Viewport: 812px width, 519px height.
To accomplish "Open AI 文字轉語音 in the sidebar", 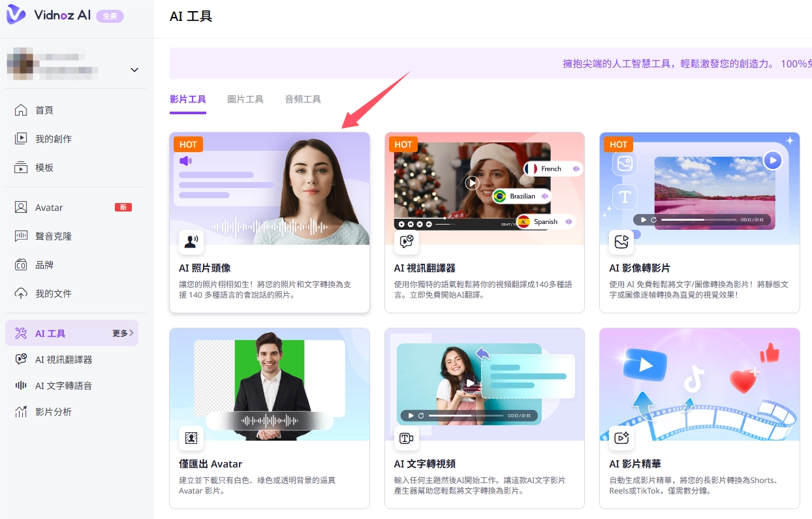I will click(x=63, y=386).
